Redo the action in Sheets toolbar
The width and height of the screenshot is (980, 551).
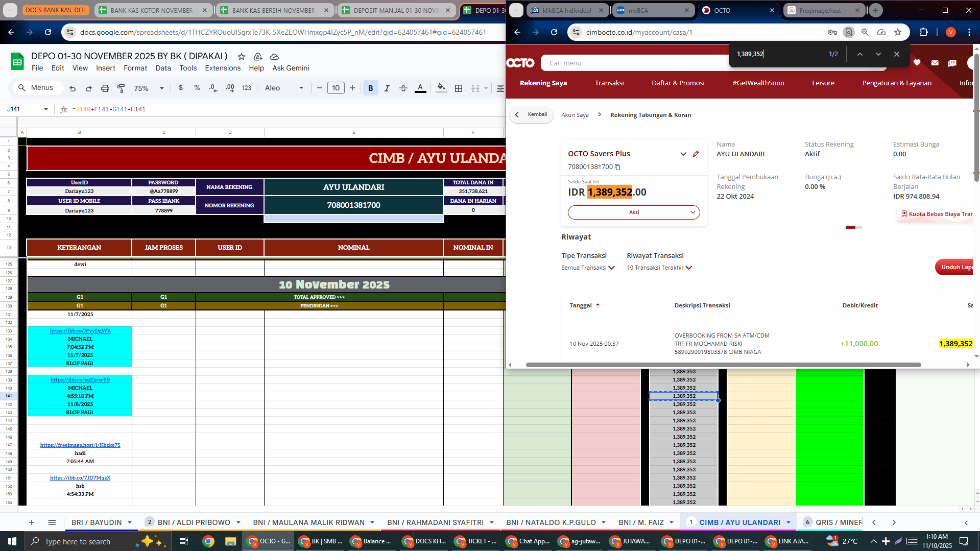[x=89, y=88]
